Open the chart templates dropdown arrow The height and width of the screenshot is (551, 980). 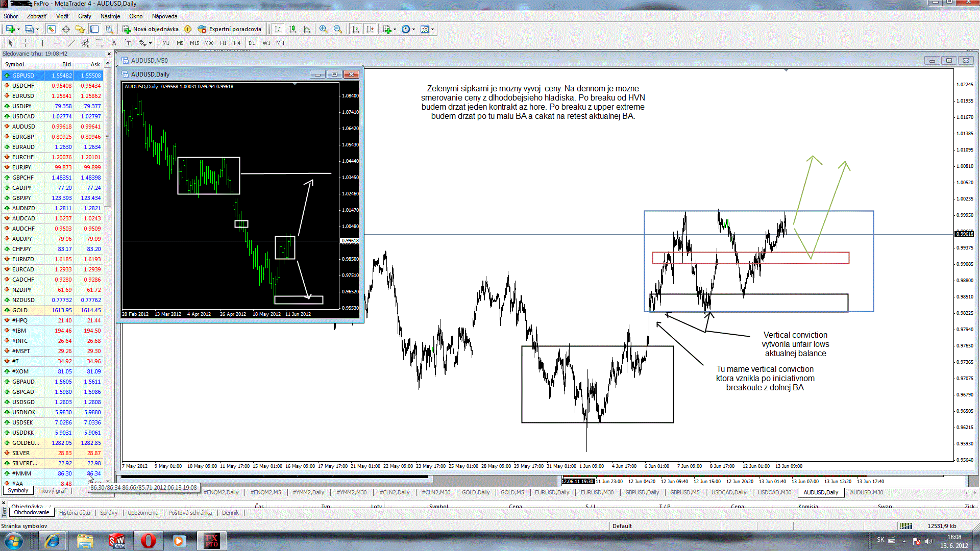pyautogui.click(x=432, y=29)
